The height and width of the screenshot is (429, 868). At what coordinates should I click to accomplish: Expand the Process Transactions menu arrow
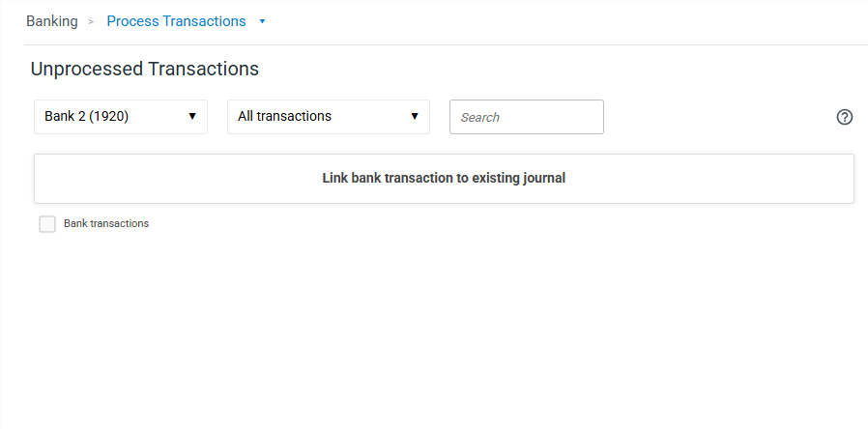pyautogui.click(x=262, y=21)
